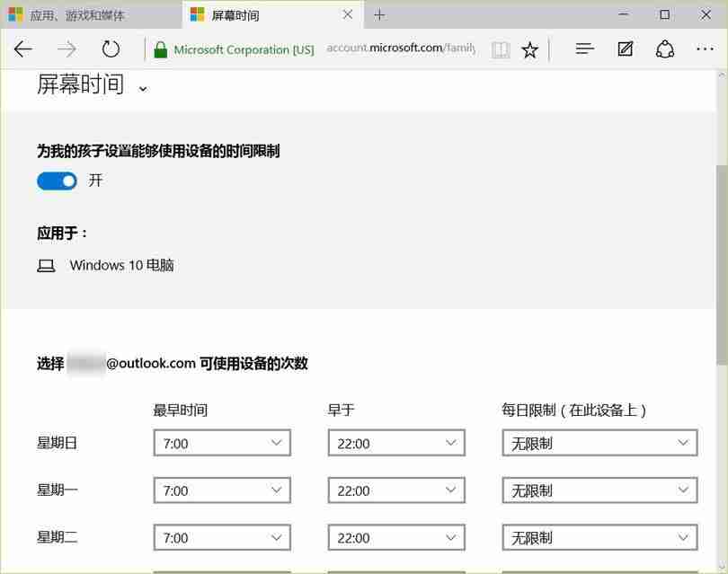Click the Microsoft Corporation [US] certificate label
Image resolution: width=728 pixels, height=574 pixels.
pyautogui.click(x=244, y=49)
